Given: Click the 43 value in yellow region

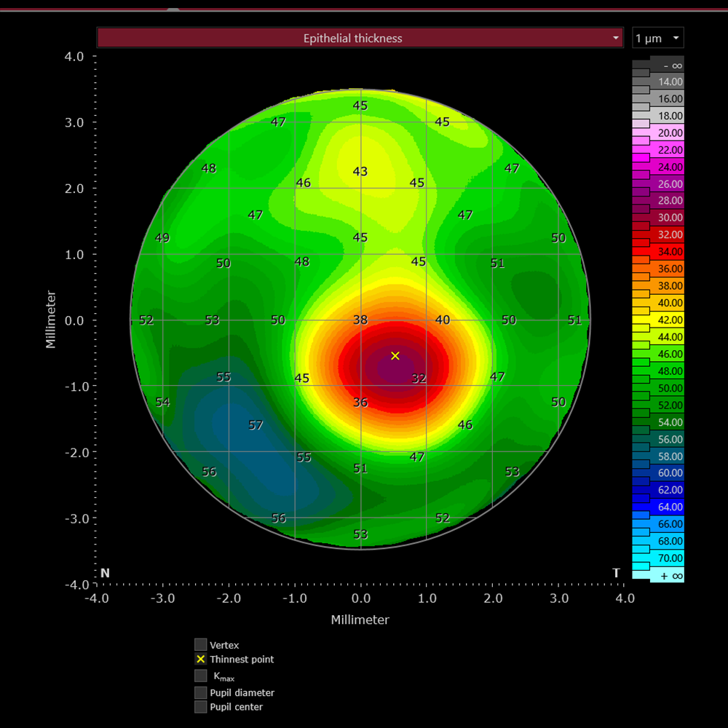Looking at the screenshot, I should click(360, 171).
